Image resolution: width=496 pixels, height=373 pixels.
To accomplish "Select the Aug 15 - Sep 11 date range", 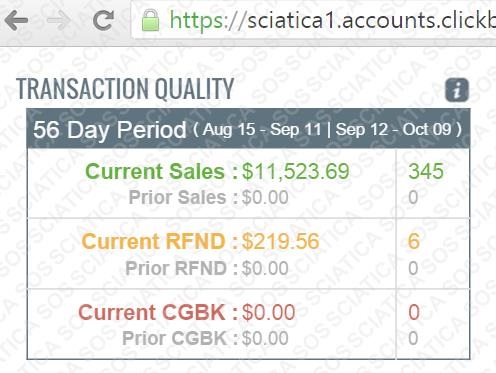I will tap(262, 129).
